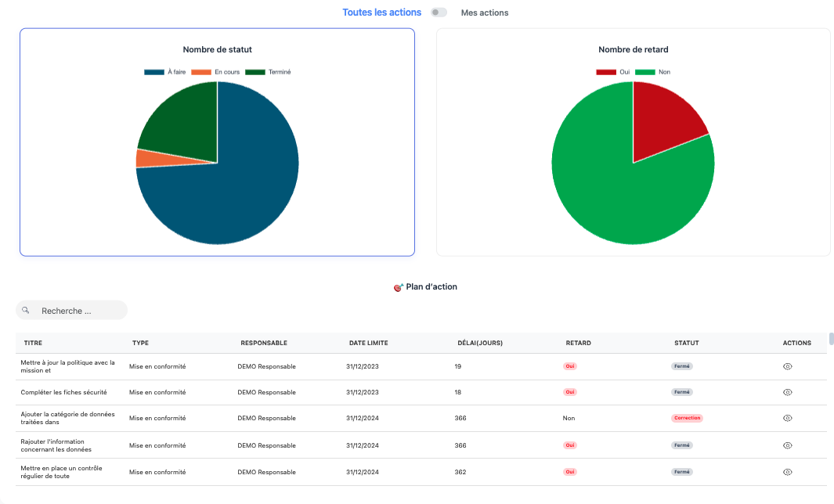Screen dimensions: 834x504
Task: Click the target icon beside Plan d'action
Action: [399, 287]
